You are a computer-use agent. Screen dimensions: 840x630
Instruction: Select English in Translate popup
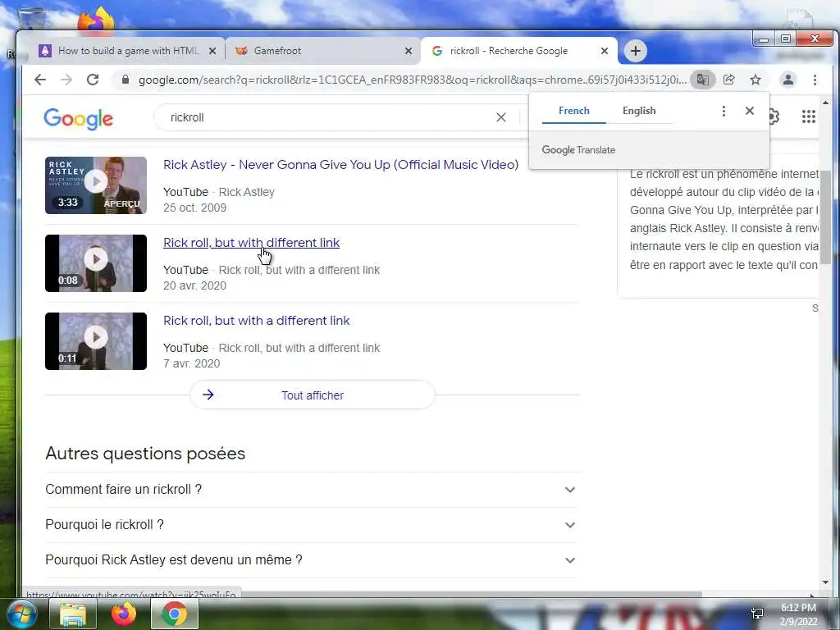click(x=638, y=111)
